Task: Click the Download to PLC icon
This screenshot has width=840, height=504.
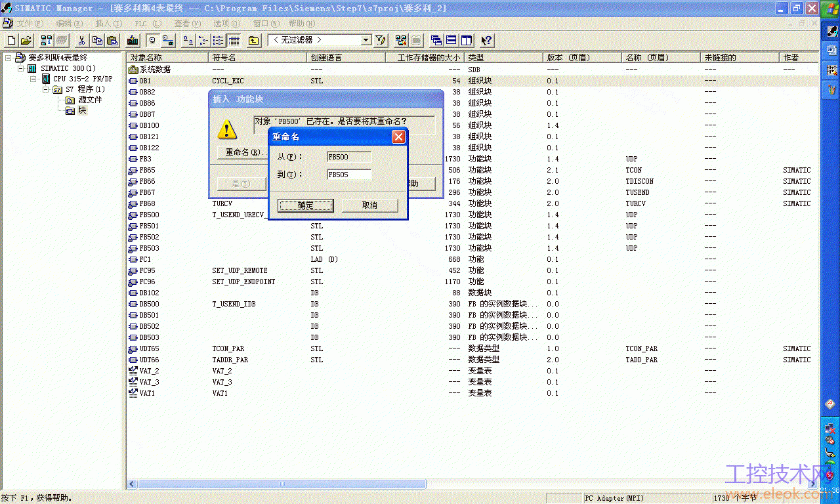Action: tap(133, 41)
